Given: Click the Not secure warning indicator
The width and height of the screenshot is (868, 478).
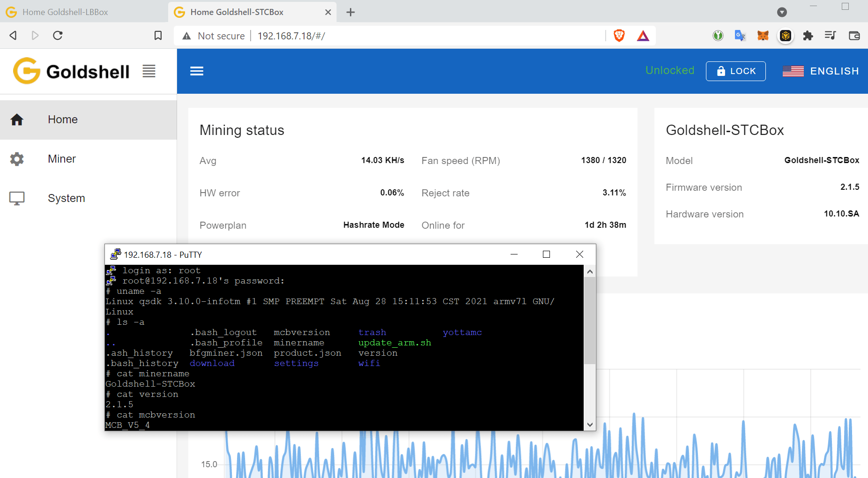Looking at the screenshot, I should pos(214,36).
